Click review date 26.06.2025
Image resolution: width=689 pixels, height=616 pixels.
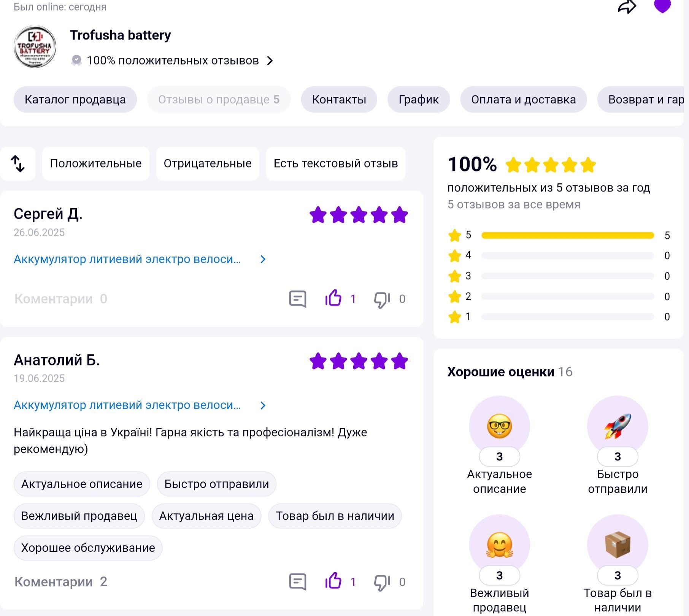pos(39,233)
